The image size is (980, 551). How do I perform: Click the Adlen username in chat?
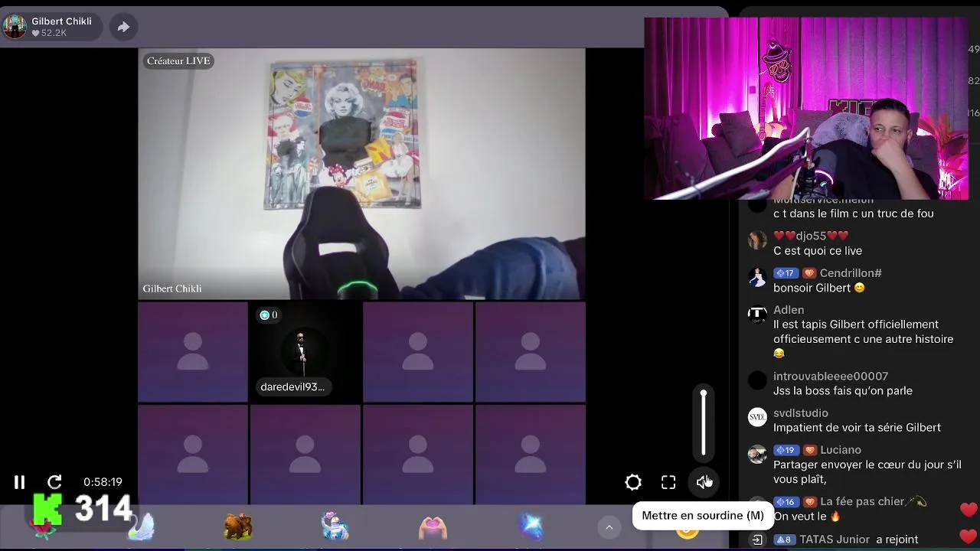pyautogui.click(x=789, y=310)
